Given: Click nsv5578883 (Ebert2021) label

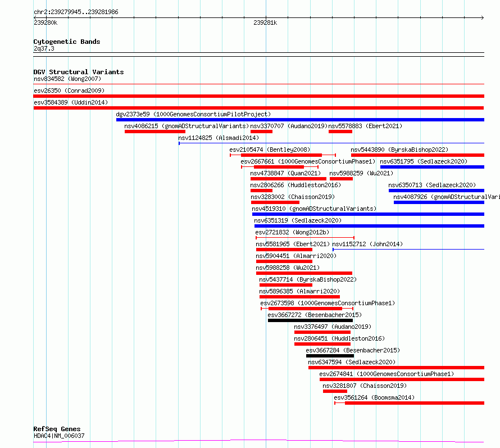Looking at the screenshot, I should click(x=365, y=126).
